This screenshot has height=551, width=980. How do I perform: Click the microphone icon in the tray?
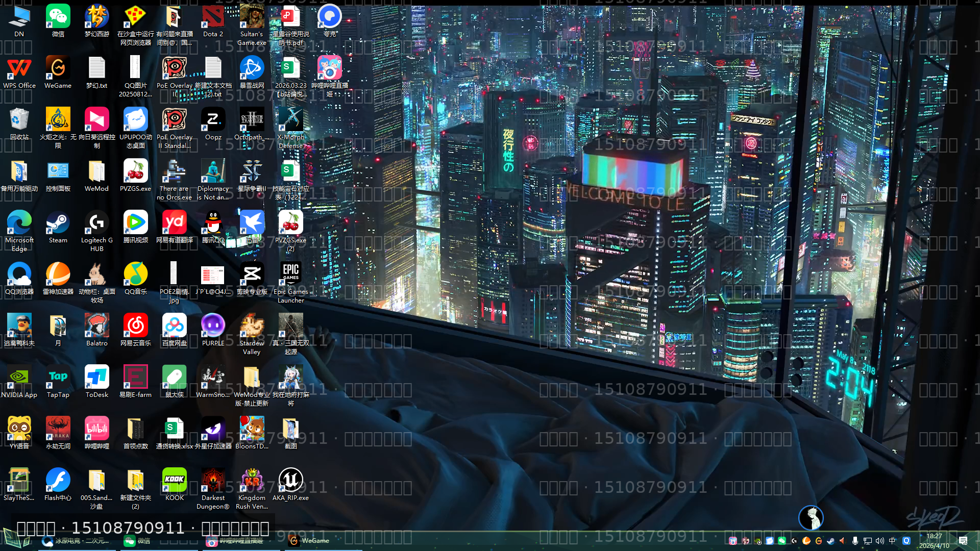[x=855, y=541]
